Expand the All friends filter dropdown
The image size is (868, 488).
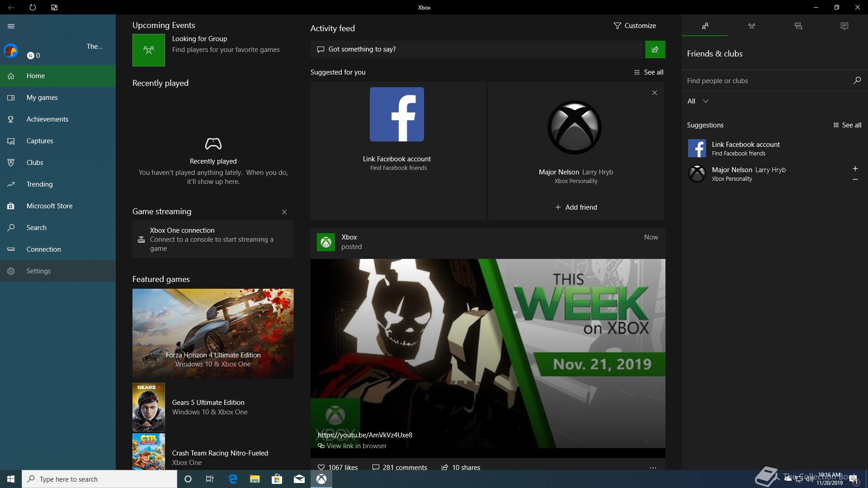pos(698,101)
